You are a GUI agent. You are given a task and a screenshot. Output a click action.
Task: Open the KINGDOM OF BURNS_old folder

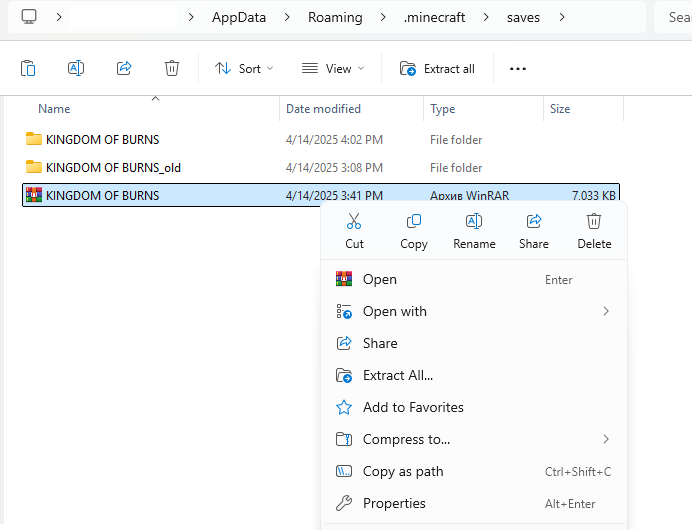[113, 167]
